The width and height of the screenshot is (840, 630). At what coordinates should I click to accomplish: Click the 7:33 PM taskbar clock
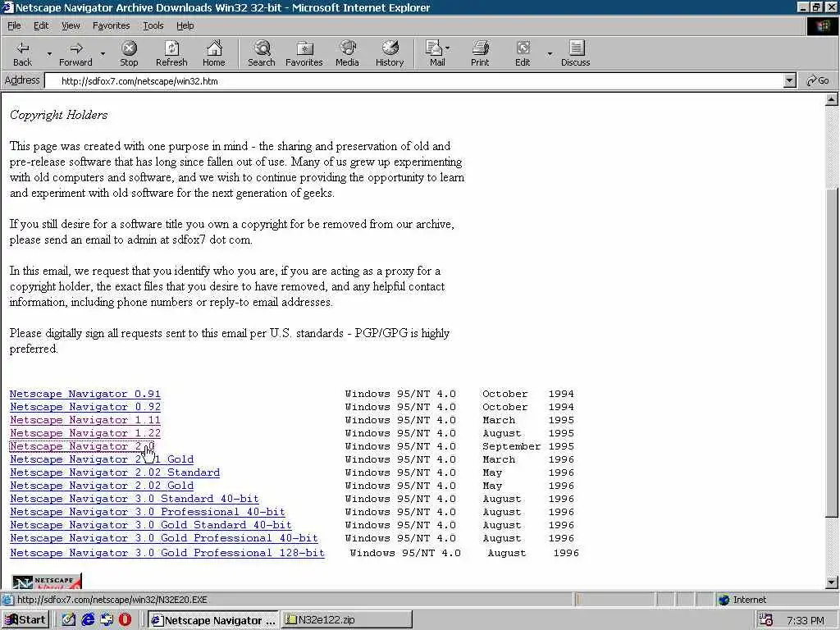click(x=806, y=621)
